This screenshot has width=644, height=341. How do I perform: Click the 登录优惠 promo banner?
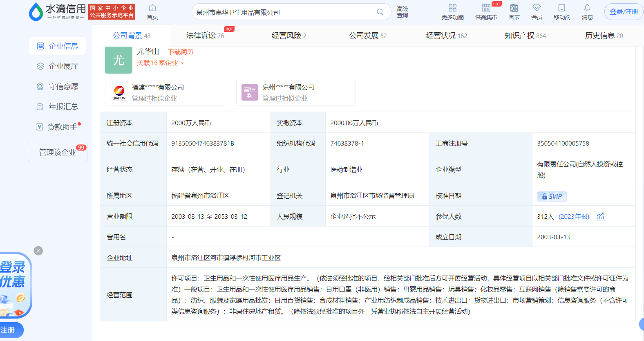15,285
